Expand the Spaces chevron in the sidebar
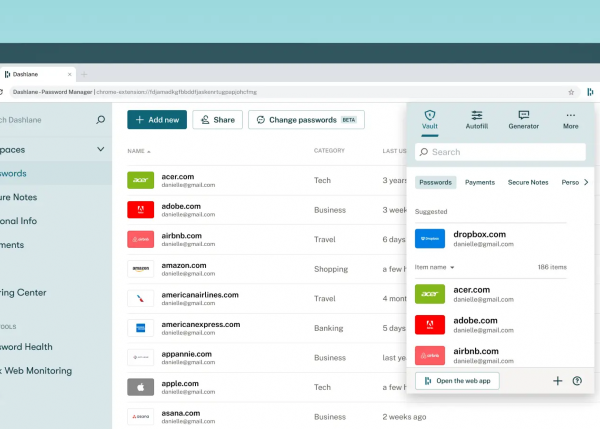Screen dimensions: 600x433 (x=101, y=149)
